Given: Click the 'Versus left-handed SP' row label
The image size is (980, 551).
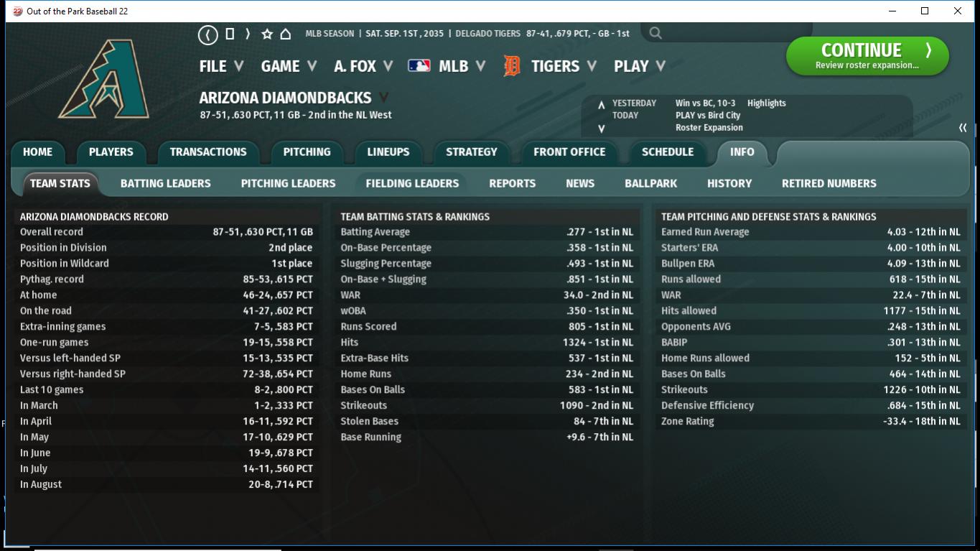Looking at the screenshot, I should 70,358.
